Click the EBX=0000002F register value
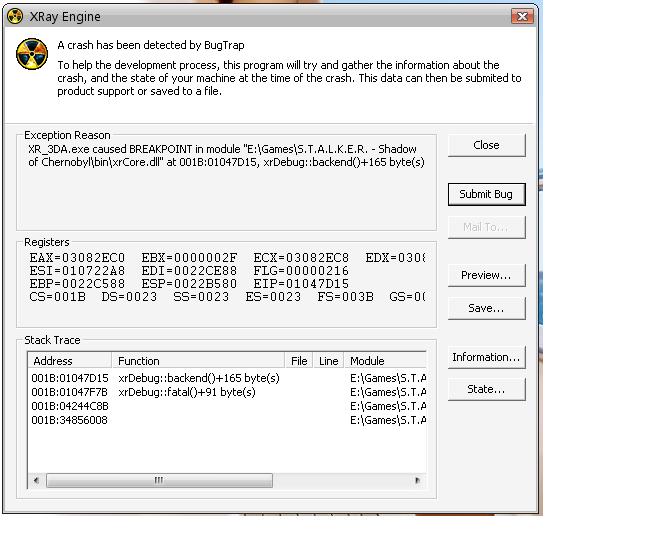The image size is (654, 547). click(189, 258)
